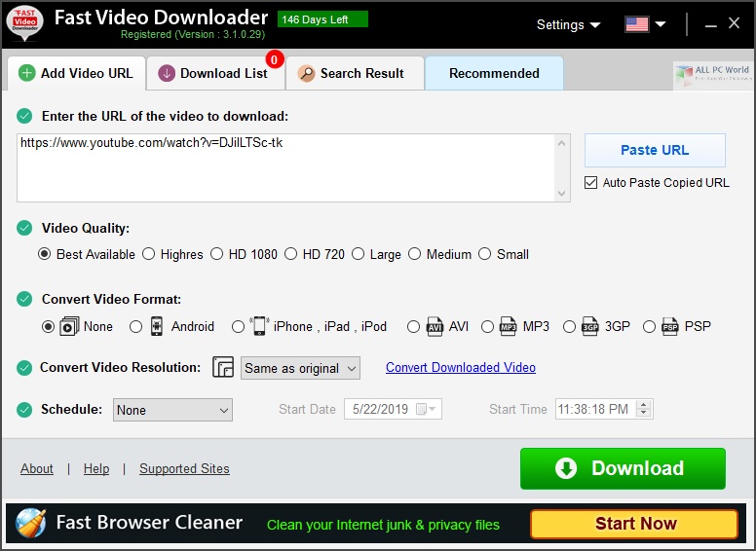Select HD 720 video quality
Image resolution: width=756 pixels, height=551 pixels.
pyautogui.click(x=290, y=254)
